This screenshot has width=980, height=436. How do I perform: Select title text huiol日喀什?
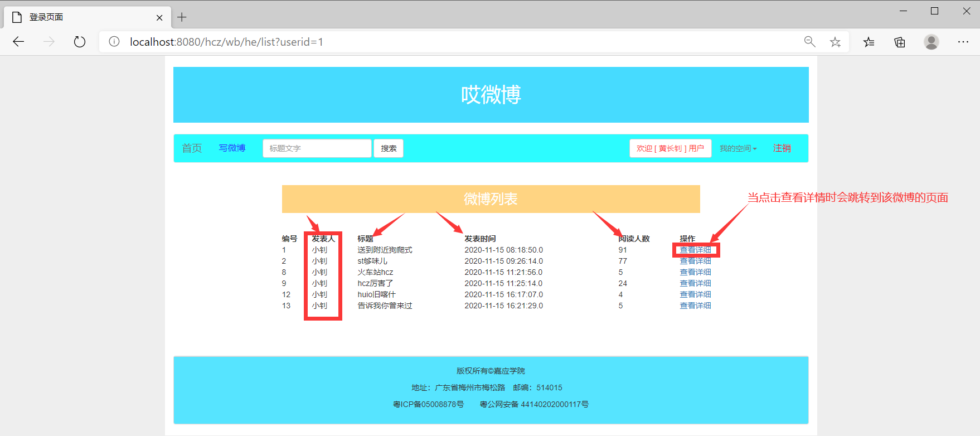point(376,294)
